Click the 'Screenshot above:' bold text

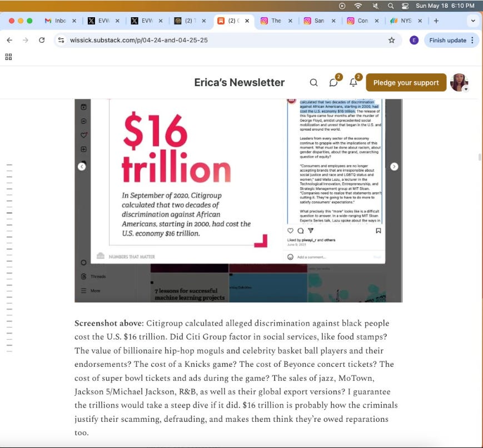(x=109, y=323)
